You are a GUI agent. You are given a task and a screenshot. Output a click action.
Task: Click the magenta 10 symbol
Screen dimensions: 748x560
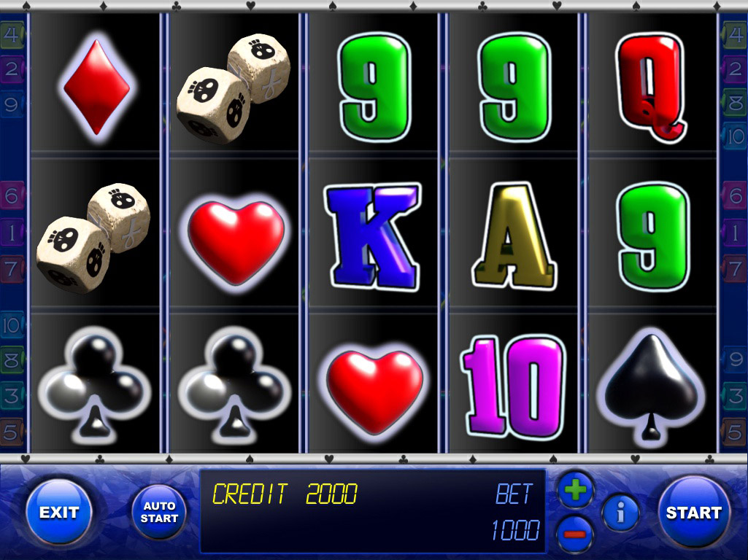coord(513,387)
